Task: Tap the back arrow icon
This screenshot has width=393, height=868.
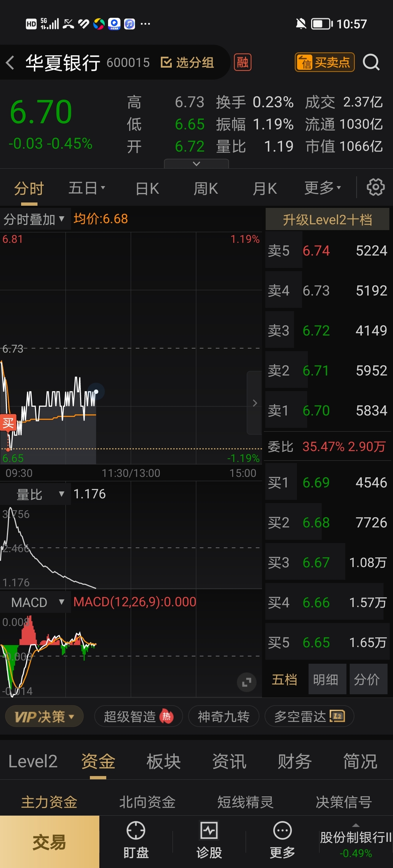Action: (x=10, y=63)
